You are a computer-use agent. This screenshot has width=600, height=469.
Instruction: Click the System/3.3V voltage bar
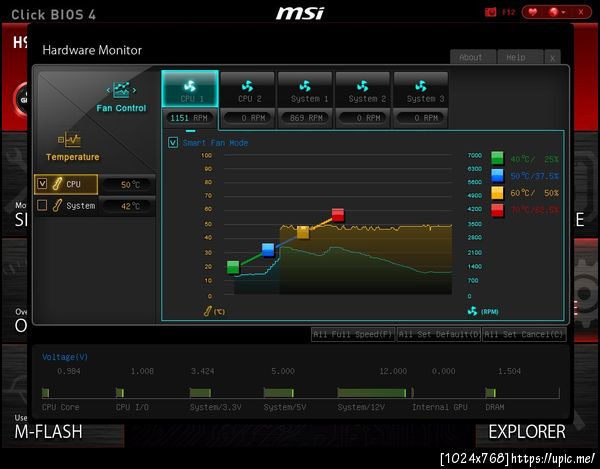click(x=200, y=393)
